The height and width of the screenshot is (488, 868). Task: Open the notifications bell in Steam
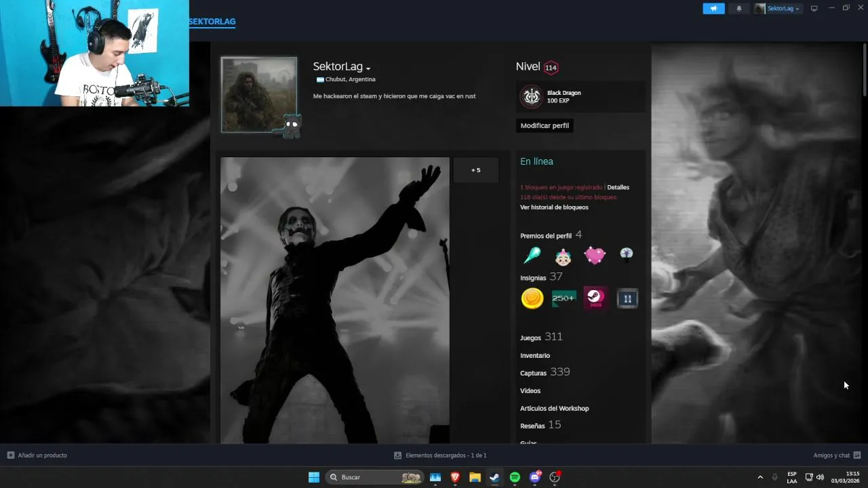tap(738, 8)
